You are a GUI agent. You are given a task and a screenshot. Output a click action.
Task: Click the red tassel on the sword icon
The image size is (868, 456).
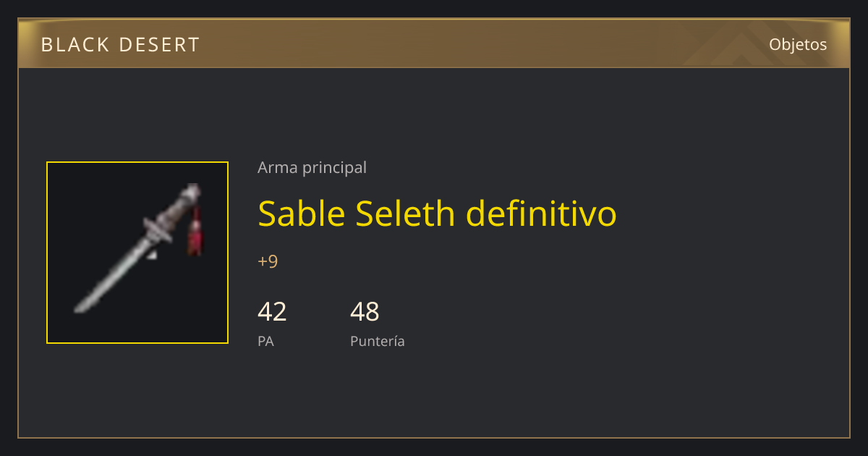(x=195, y=232)
